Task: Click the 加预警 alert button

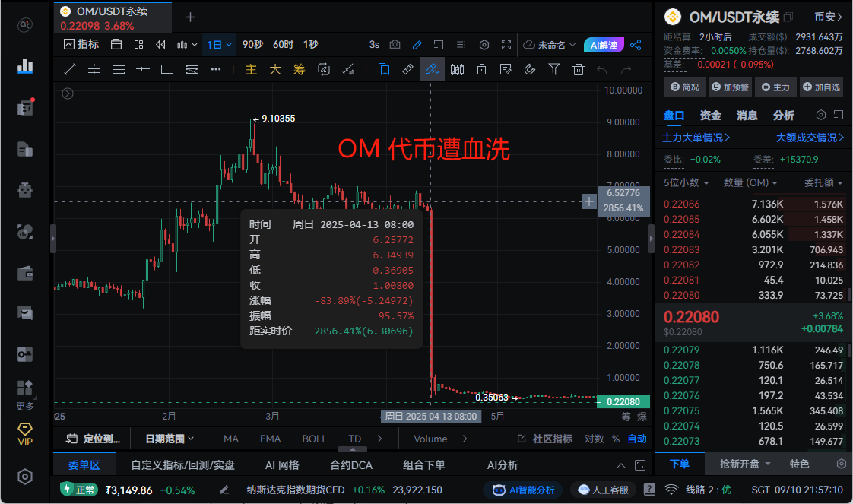Action: click(730, 87)
